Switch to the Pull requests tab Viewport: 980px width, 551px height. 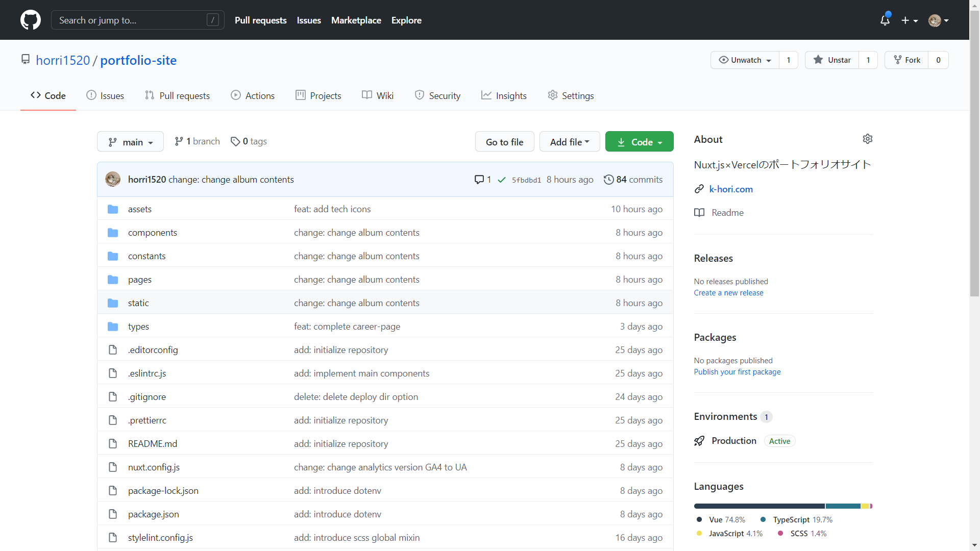177,95
